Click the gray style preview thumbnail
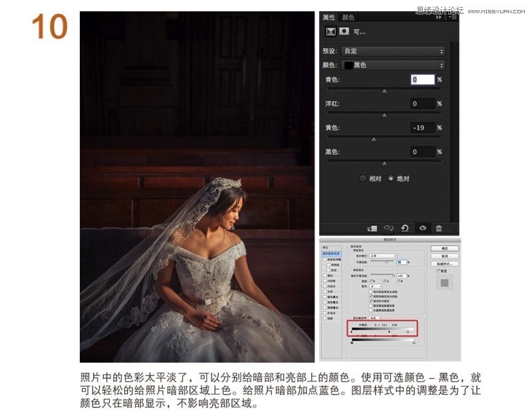 coord(444,283)
